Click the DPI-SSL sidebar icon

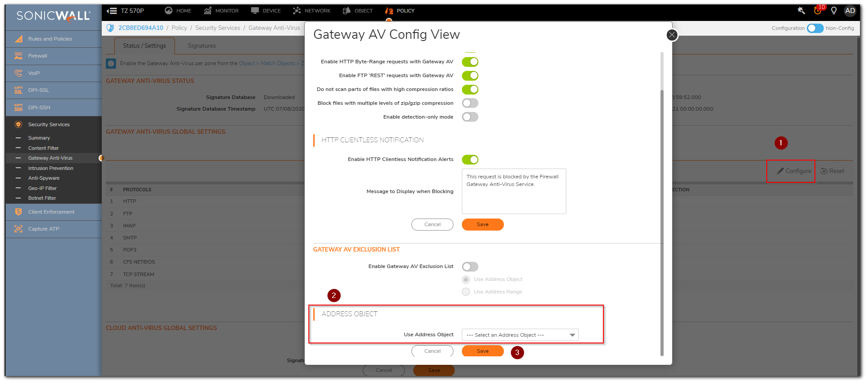coord(18,90)
